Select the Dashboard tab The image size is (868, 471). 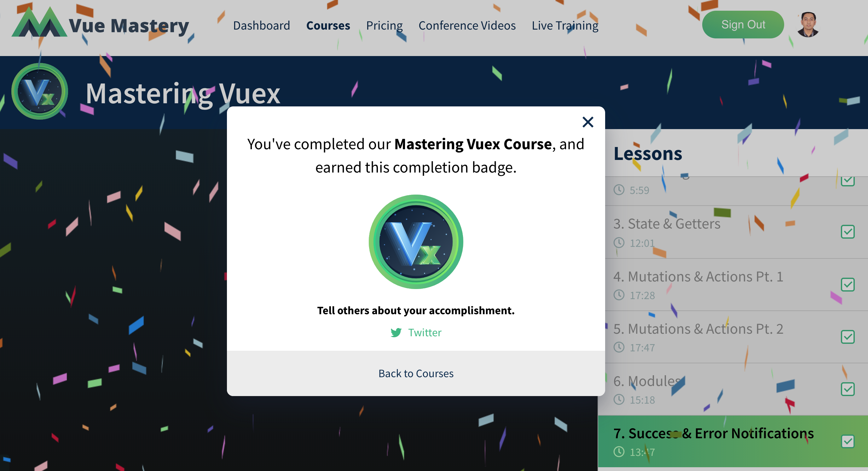point(261,26)
